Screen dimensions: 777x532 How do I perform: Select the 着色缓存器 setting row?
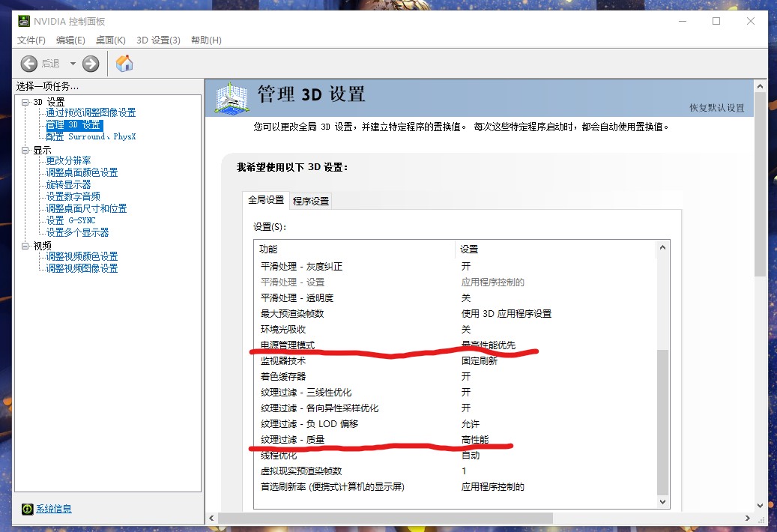click(x=455, y=376)
